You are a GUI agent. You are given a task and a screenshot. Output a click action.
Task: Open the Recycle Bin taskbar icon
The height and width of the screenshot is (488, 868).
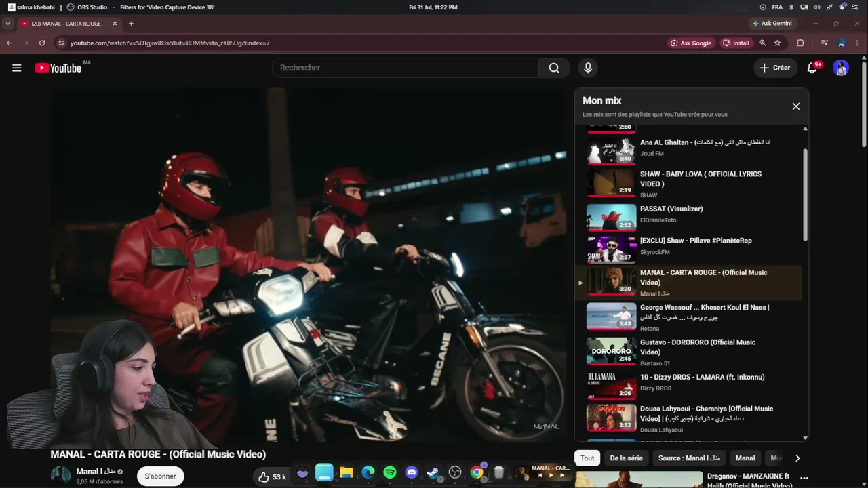pos(498,472)
